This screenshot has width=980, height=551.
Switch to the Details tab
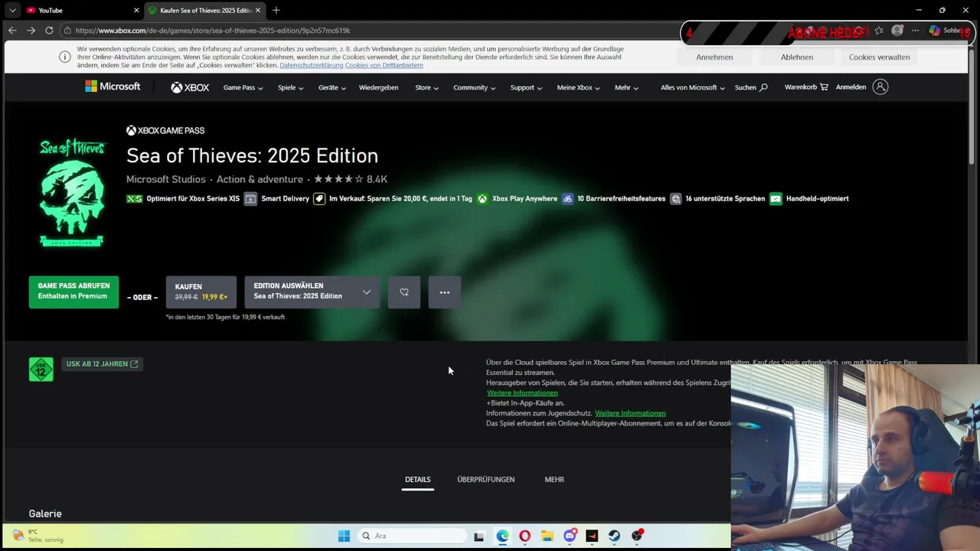click(x=417, y=480)
